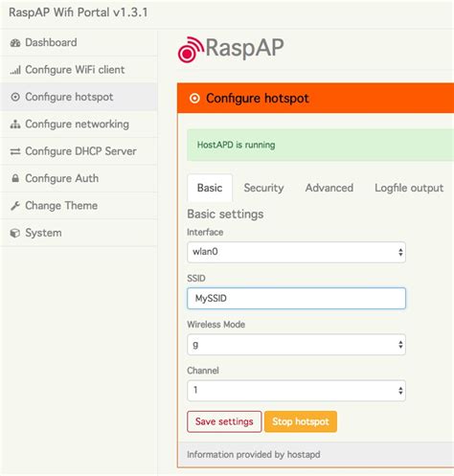The height and width of the screenshot is (476, 454).
Task: Click the networking sitemap icon
Action: pos(15,125)
